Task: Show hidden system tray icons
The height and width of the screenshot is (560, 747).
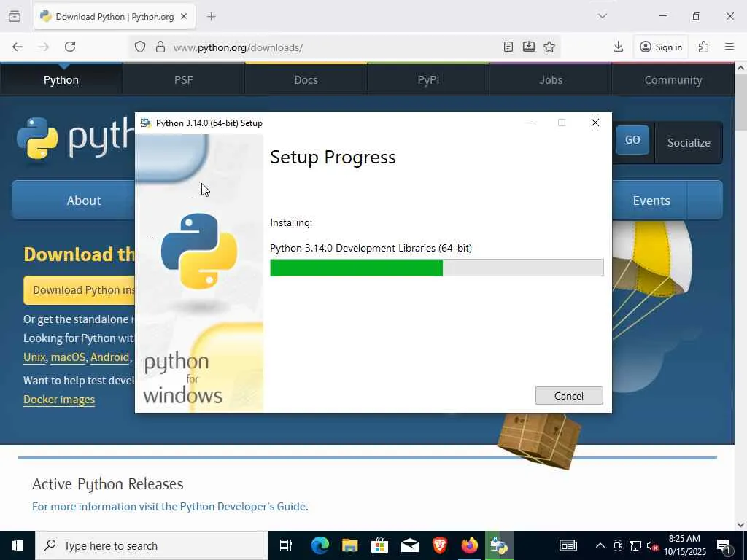Action: pos(600,545)
